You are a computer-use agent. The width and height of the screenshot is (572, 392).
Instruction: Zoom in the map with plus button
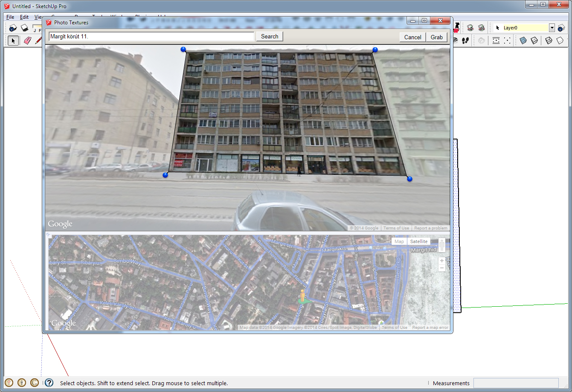(442, 261)
